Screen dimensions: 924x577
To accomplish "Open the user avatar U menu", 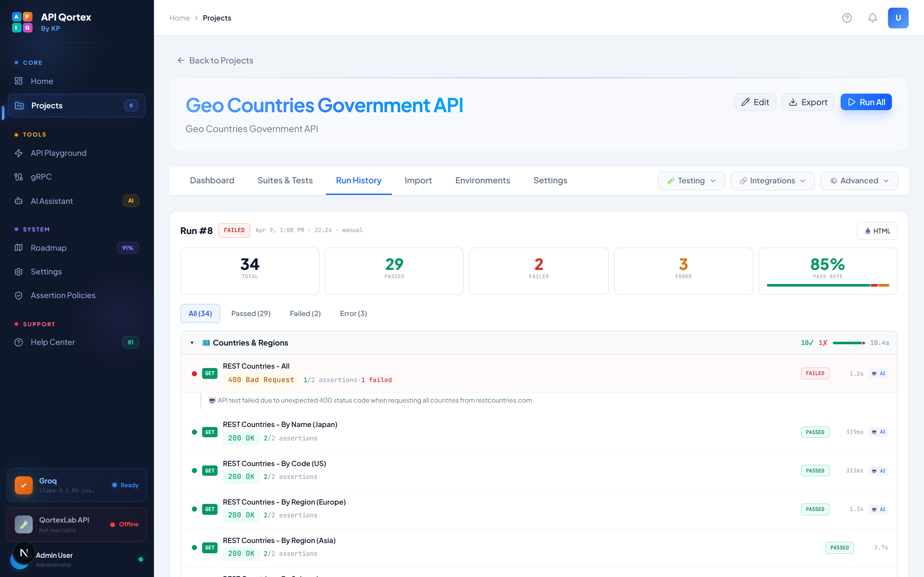I will (898, 18).
